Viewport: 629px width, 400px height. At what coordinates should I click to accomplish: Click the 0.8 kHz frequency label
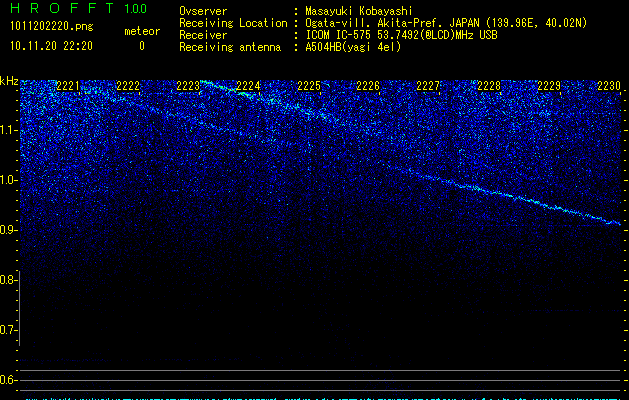pyautogui.click(x=9, y=280)
